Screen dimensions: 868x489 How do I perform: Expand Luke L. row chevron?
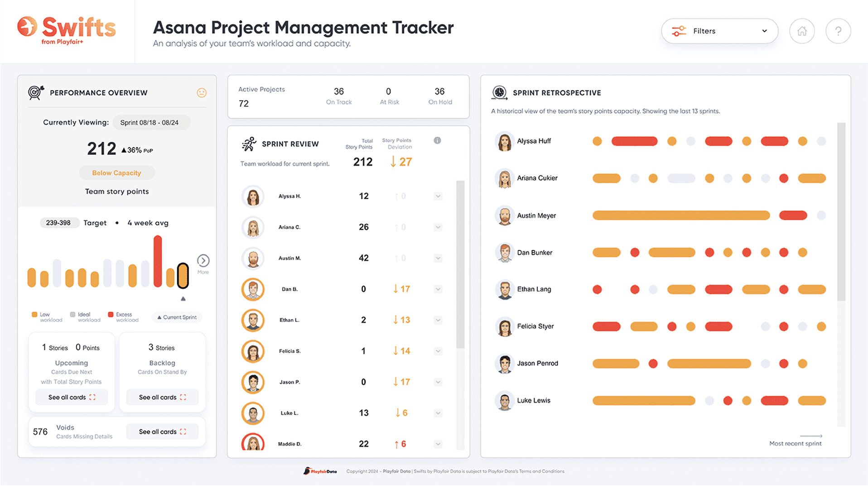tap(438, 413)
